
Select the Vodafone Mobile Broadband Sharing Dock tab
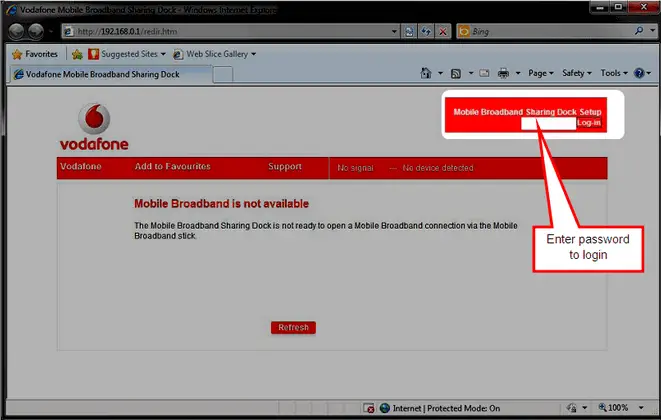pyautogui.click(x=110, y=74)
